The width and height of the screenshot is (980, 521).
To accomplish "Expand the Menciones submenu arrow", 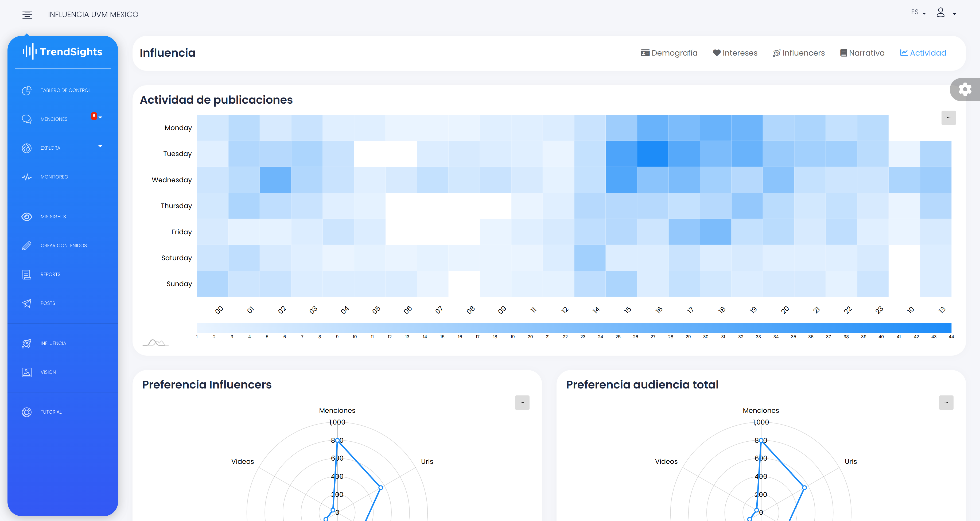I will pos(100,118).
